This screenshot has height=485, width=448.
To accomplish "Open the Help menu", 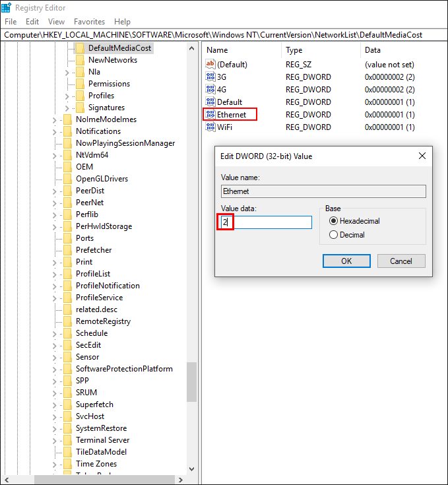I will pyautogui.click(x=122, y=22).
